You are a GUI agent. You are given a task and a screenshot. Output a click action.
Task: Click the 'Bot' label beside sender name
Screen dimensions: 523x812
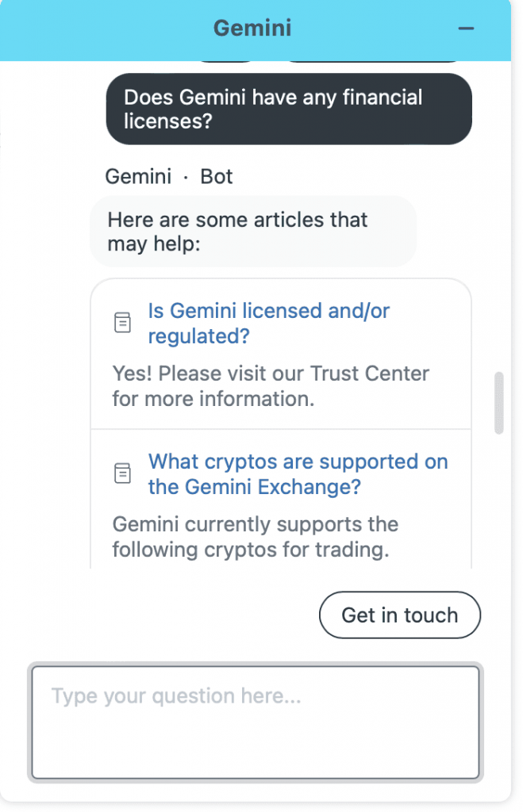[217, 177]
